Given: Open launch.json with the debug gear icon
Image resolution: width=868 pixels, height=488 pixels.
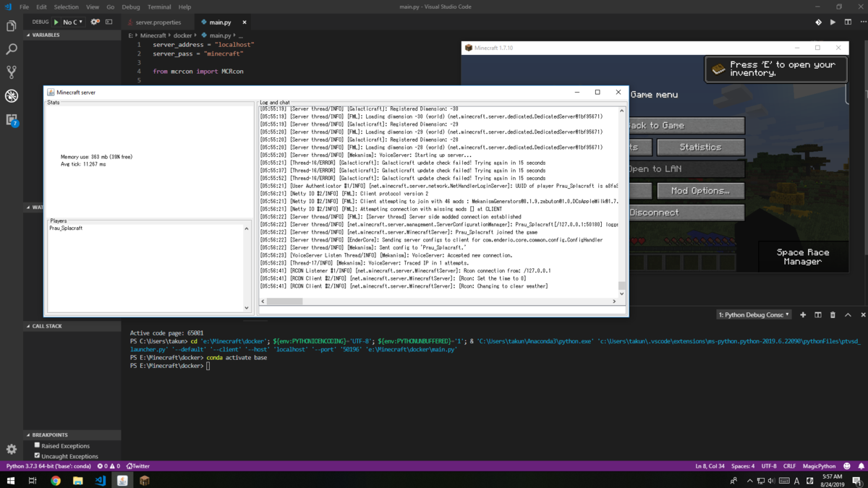Looking at the screenshot, I should pyautogui.click(x=95, y=22).
